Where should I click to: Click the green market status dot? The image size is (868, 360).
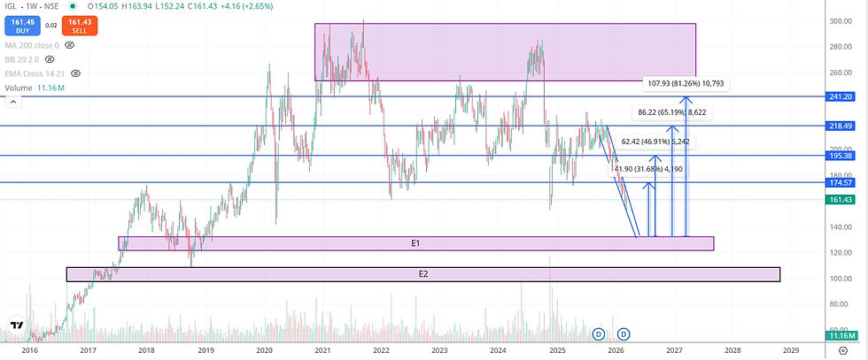[73, 6]
